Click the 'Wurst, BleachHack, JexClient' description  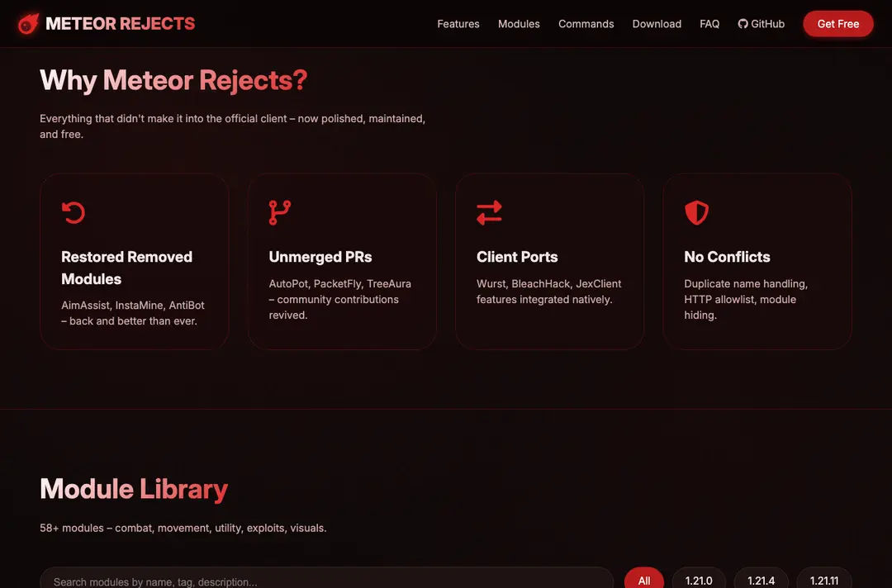click(548, 292)
